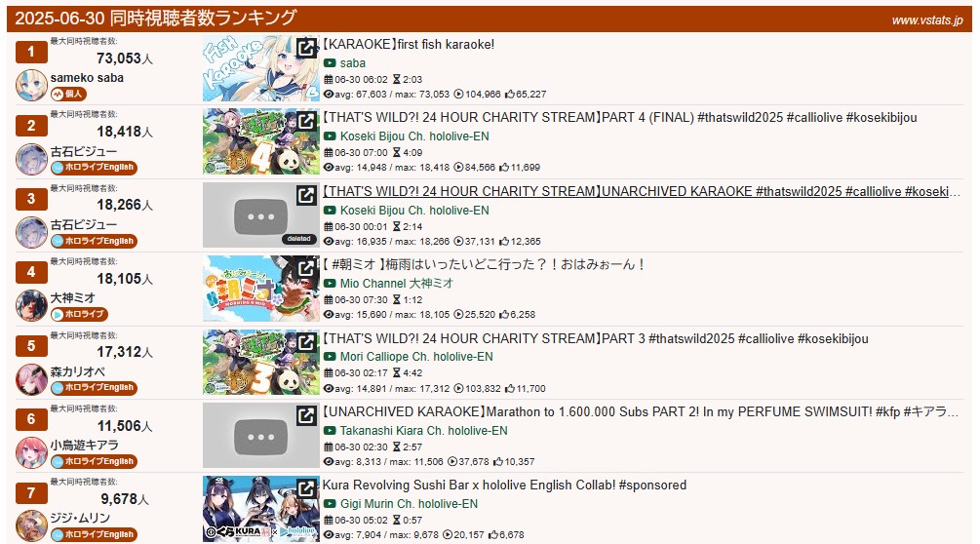The height and width of the screenshot is (544, 980).
Task: Click ジジ・ムリン avatar icon
Action: pyautogui.click(x=31, y=525)
